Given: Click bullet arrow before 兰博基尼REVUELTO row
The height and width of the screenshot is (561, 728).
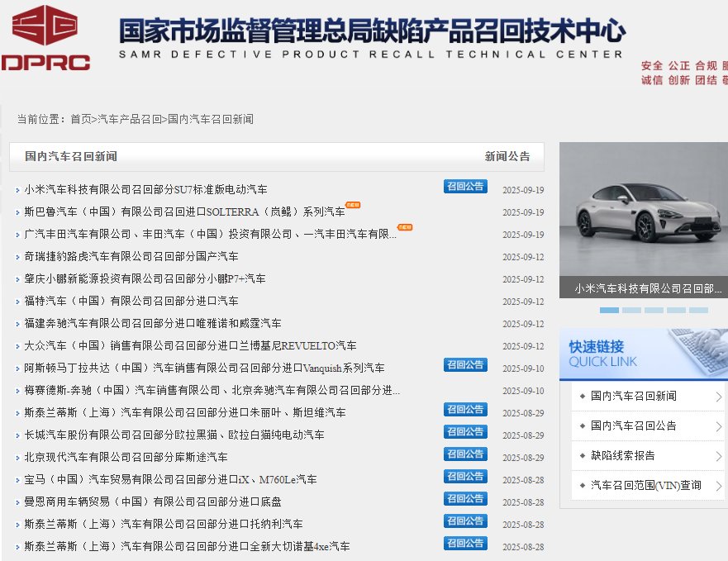Looking at the screenshot, I should coord(17,346).
